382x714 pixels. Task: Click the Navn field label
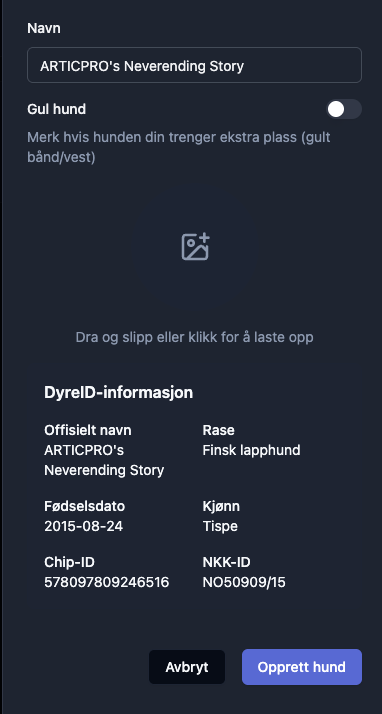click(44, 28)
